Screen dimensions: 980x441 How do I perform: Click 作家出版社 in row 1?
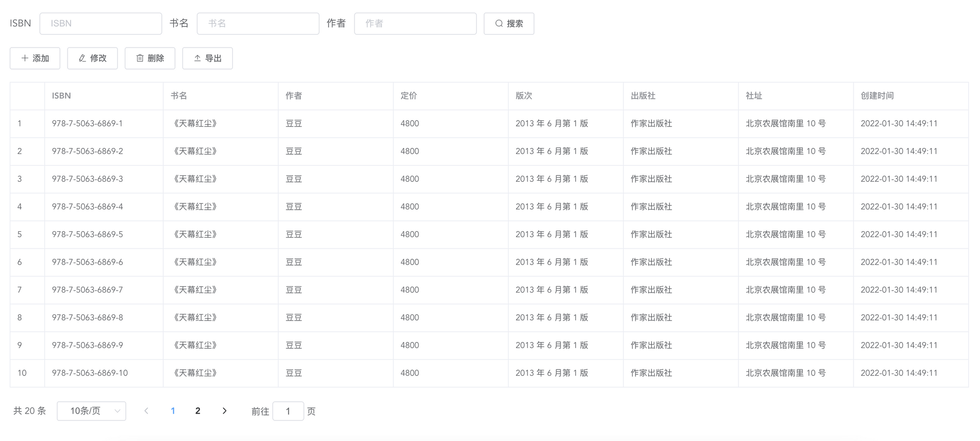click(651, 124)
